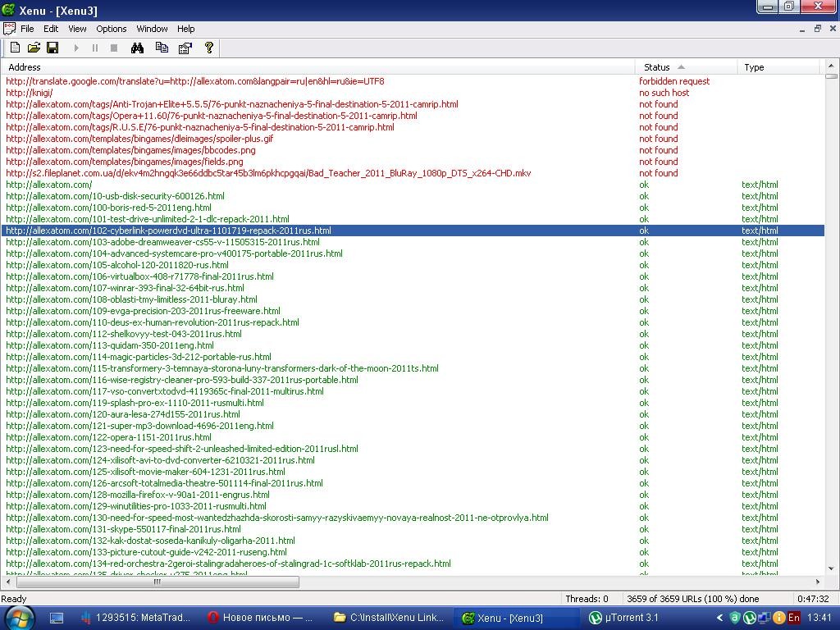Click the vertical scrollbar up arrow

coord(831,66)
